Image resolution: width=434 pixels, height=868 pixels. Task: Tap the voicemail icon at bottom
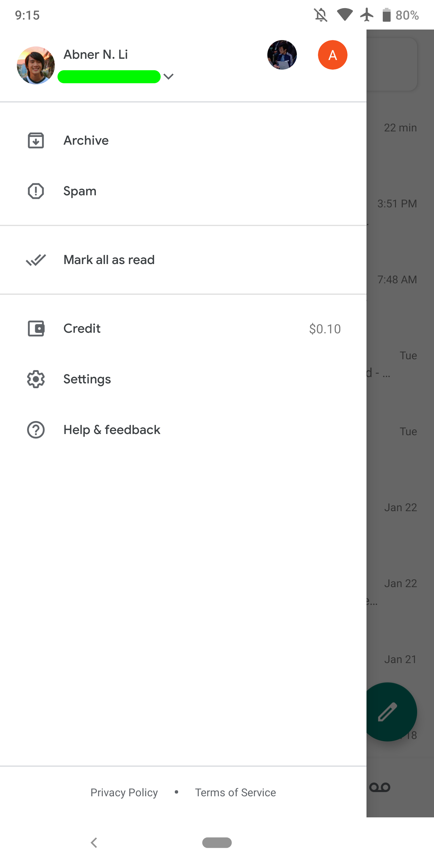tap(380, 787)
